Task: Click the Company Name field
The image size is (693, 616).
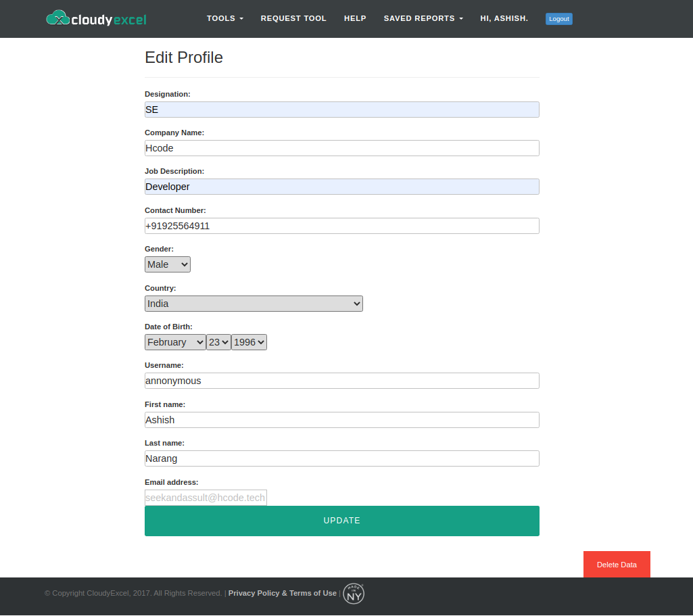Action: pos(341,148)
